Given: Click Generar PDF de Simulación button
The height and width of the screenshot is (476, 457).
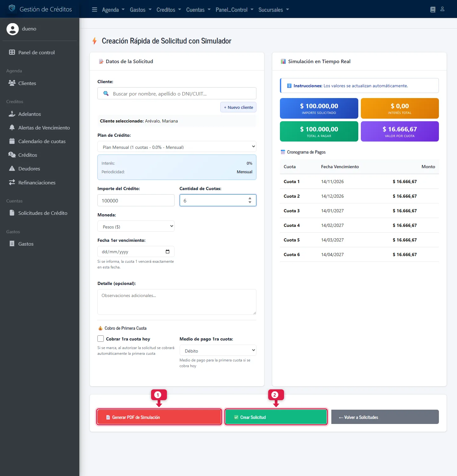Looking at the screenshot, I should 159,417.
